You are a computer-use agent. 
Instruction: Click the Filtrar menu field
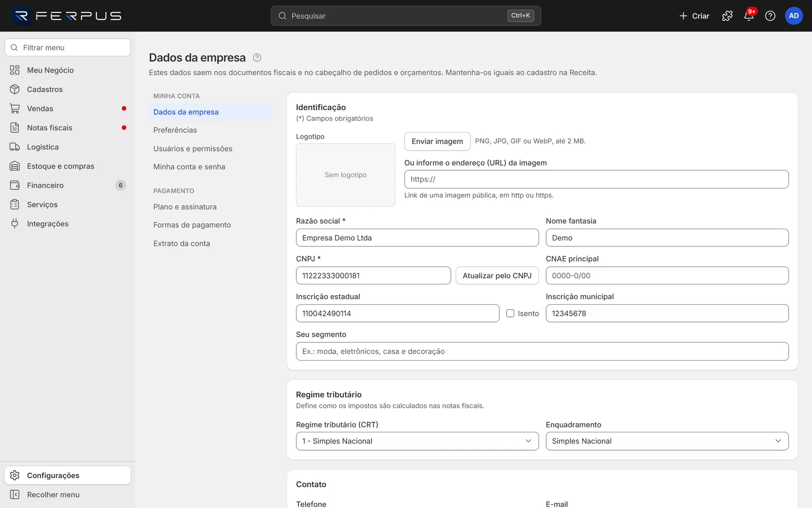pyautogui.click(x=67, y=48)
